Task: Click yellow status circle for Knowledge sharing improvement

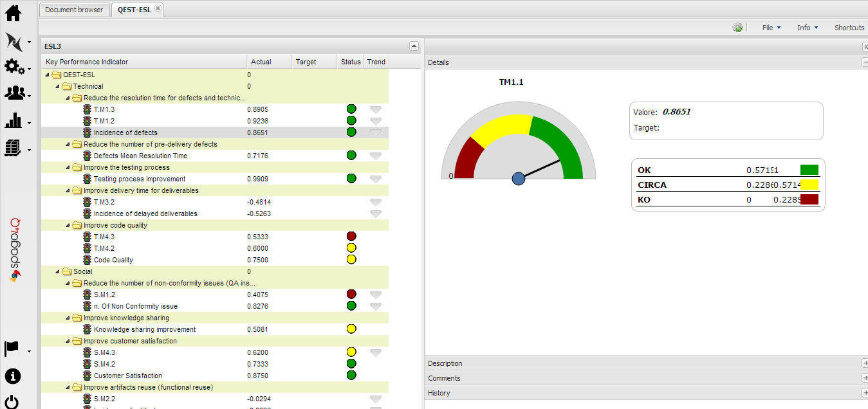Action: [x=351, y=329]
